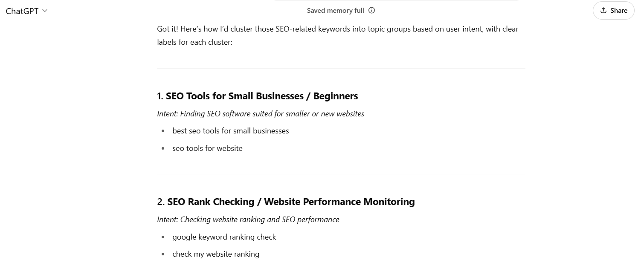Click the italic intent line under cluster two
The width and height of the screenshot is (644, 266).
click(248, 220)
